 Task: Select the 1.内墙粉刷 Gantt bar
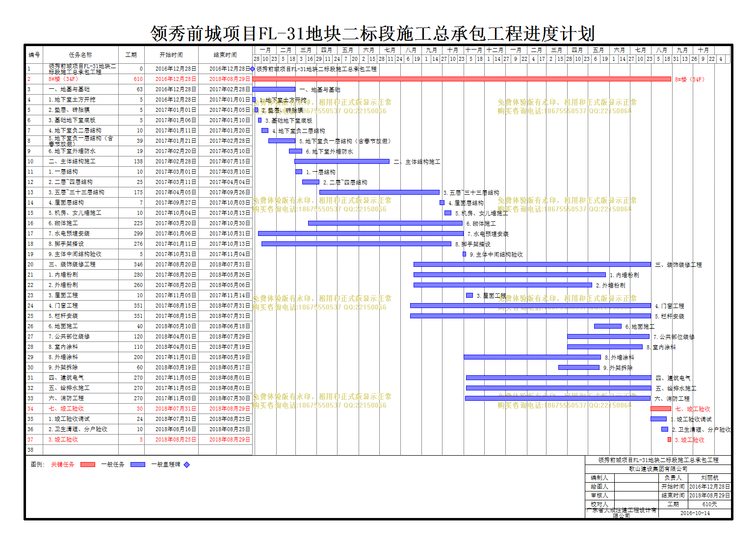click(x=510, y=275)
